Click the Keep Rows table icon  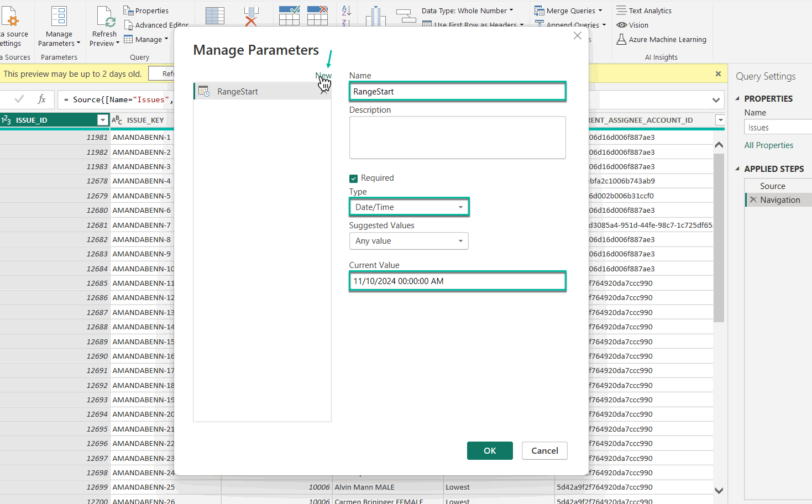point(289,15)
